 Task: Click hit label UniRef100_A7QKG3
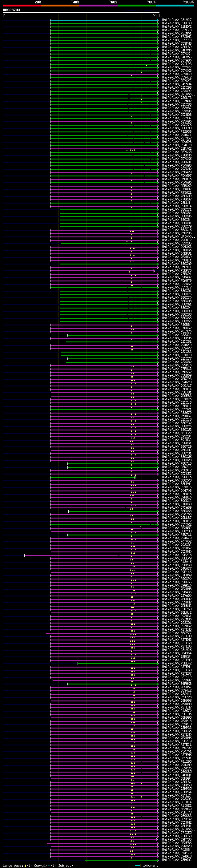[x=177, y=504]
